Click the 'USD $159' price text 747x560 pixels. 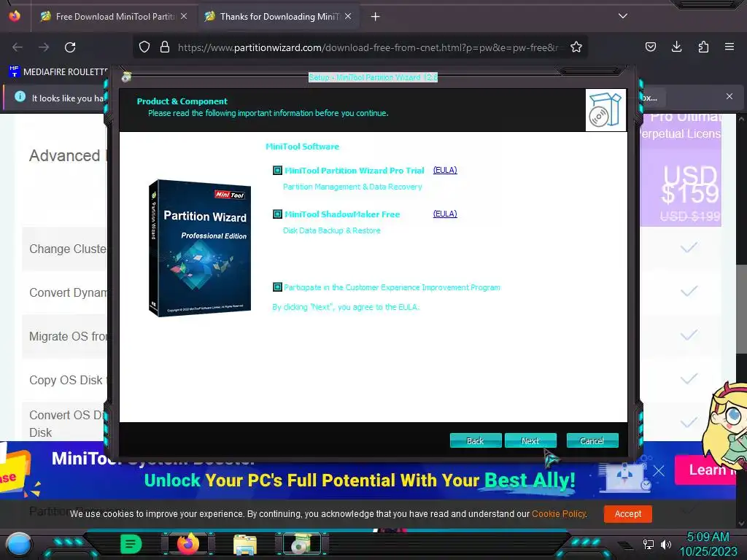coord(690,184)
